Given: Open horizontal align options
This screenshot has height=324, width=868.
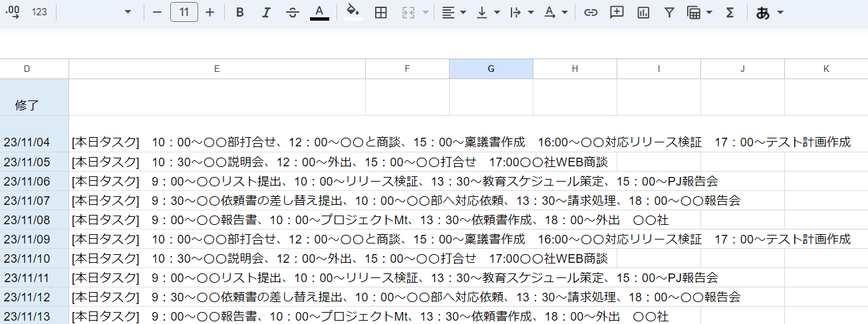Looking at the screenshot, I should point(454,12).
